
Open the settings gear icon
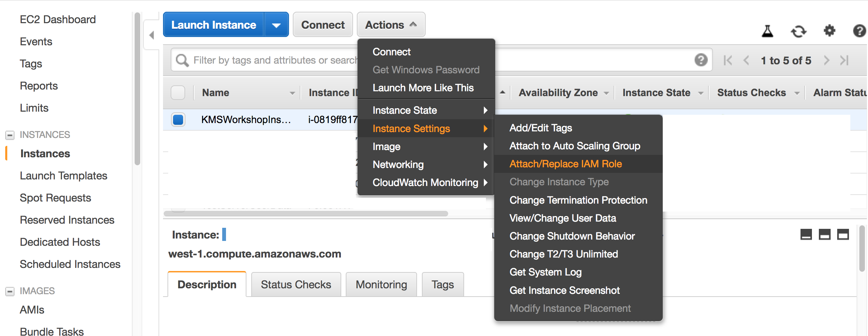(x=829, y=31)
